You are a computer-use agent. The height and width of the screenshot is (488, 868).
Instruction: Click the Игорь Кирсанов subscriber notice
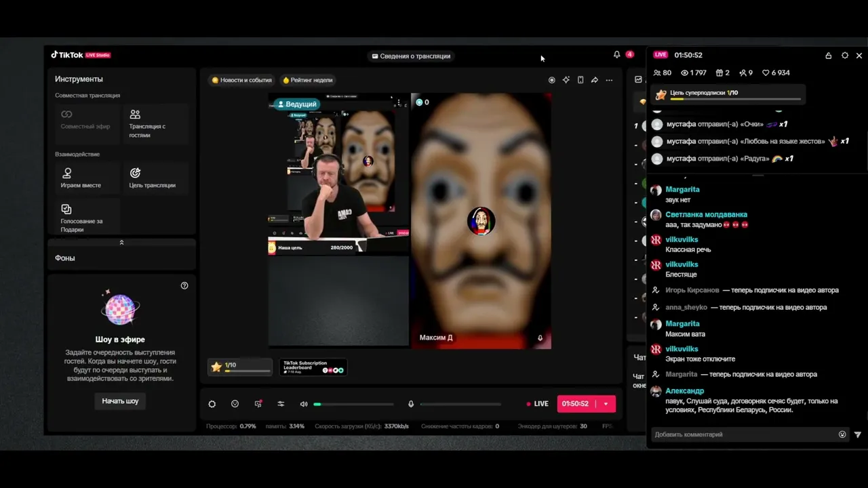[745, 290]
